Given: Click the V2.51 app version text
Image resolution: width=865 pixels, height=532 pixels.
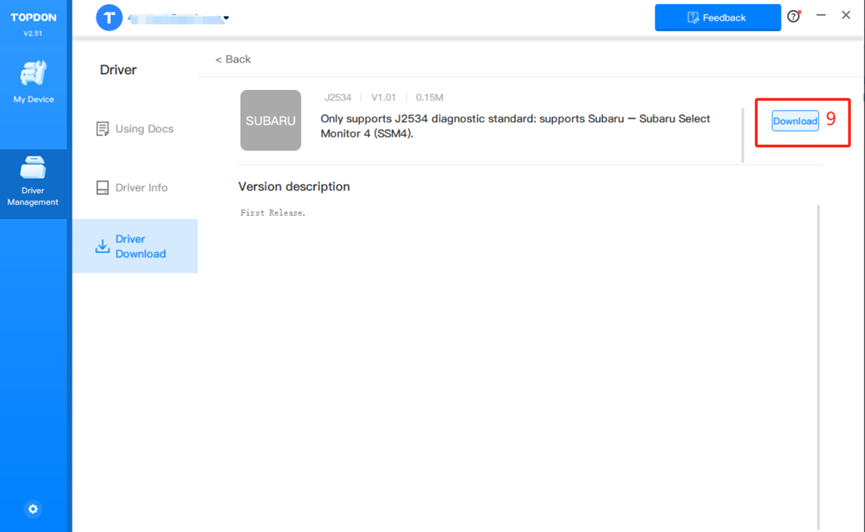Looking at the screenshot, I should (x=33, y=34).
